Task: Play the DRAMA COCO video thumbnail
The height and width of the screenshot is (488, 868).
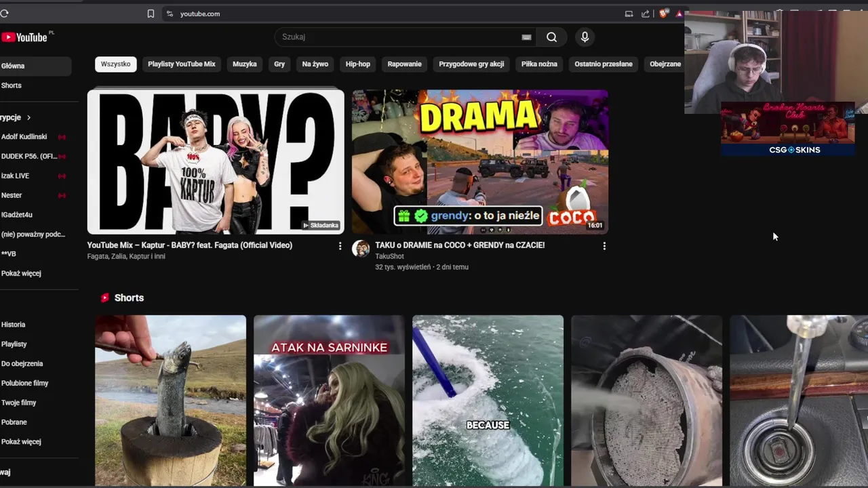Action: [480, 162]
